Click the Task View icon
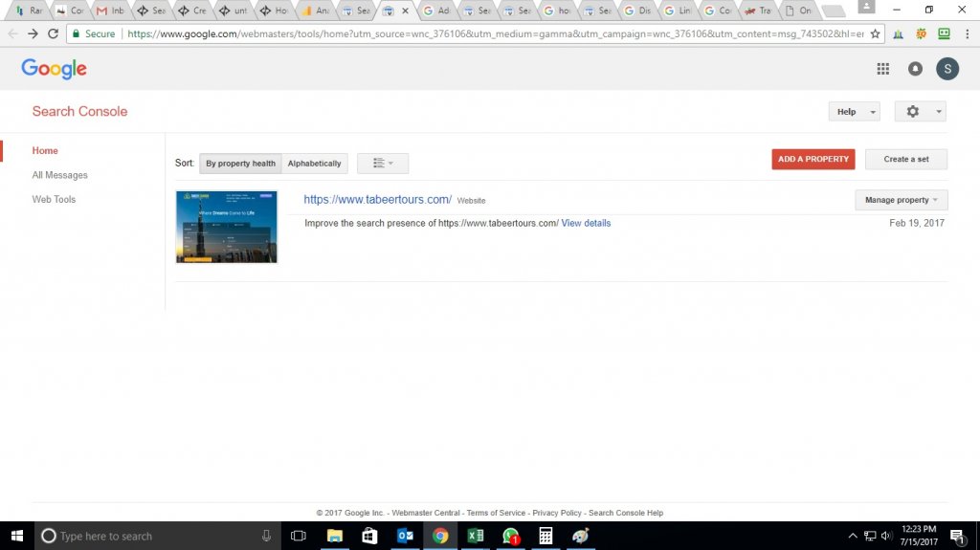This screenshot has width=980, height=550. 299,536
